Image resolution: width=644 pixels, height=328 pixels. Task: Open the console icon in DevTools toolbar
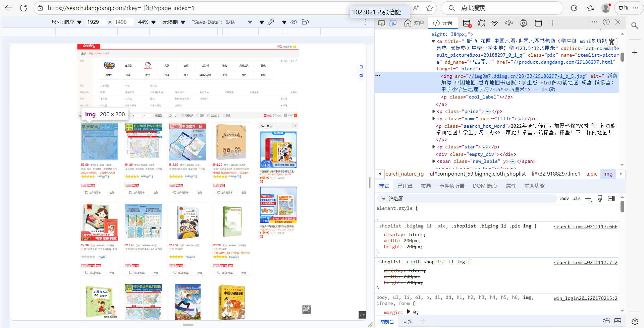(467, 23)
